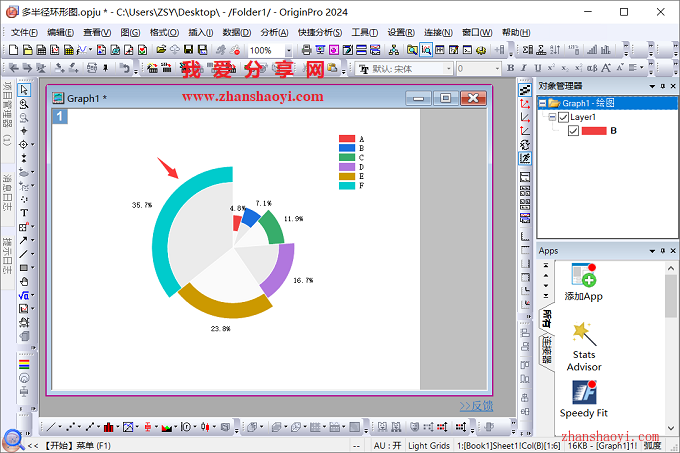The image size is (680, 453).
Task: Pin the Object Manager panel
Action: [x=663, y=86]
